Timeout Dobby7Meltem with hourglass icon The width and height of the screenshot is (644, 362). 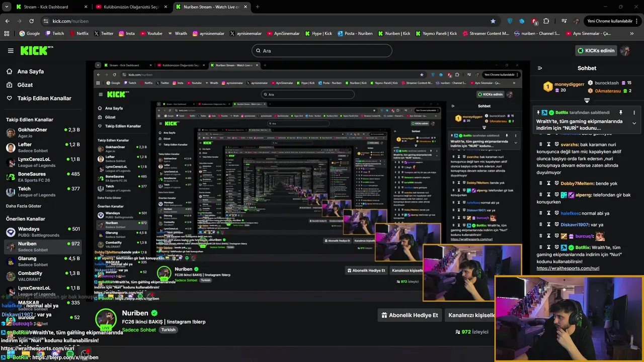coord(549,184)
